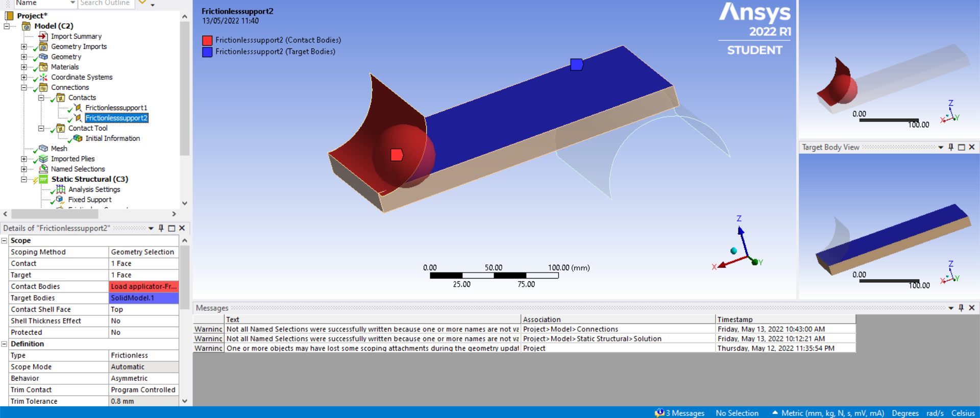The height and width of the screenshot is (418, 980).
Task: Click the blue Target Bodies value cell
Action: pos(144,298)
